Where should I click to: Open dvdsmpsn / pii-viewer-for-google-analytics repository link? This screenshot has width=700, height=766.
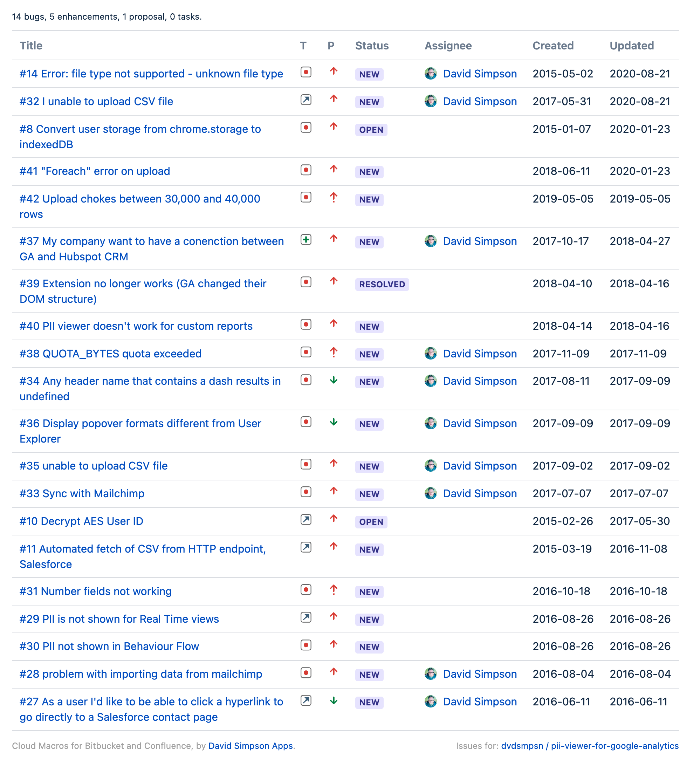[x=590, y=745]
